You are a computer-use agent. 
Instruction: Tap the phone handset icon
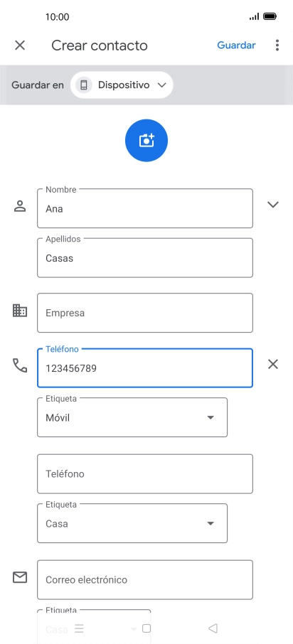20,365
